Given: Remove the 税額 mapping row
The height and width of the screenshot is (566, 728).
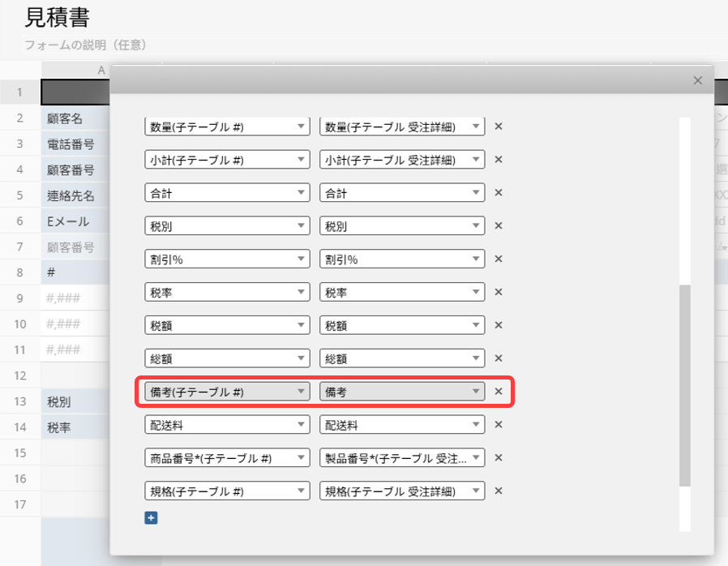Looking at the screenshot, I should (x=499, y=325).
